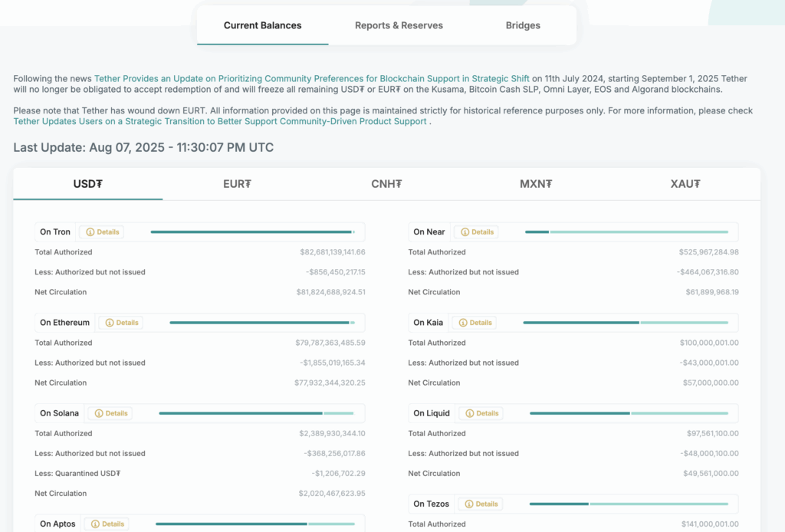Click the info icon for On Liquid
The height and width of the screenshot is (532, 785).
470,413
